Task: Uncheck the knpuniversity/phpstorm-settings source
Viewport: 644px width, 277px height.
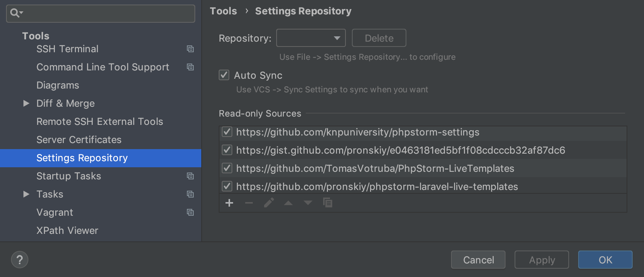Action: (x=227, y=132)
